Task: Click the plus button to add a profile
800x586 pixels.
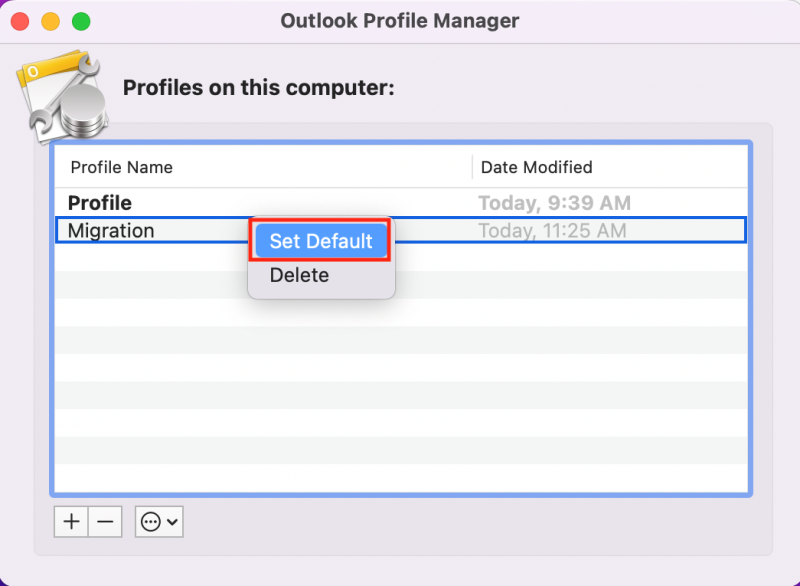Action: 71,521
